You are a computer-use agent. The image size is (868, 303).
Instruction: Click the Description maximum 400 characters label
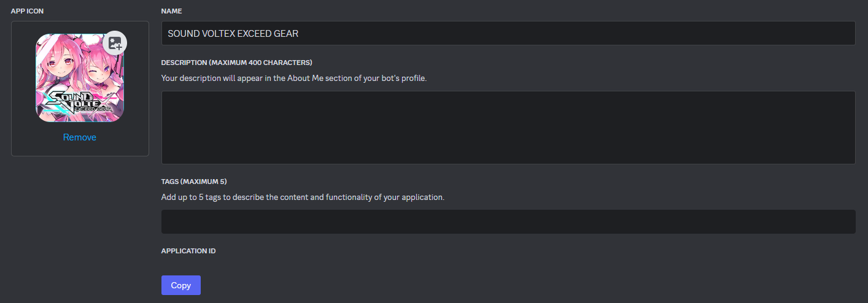click(x=236, y=63)
